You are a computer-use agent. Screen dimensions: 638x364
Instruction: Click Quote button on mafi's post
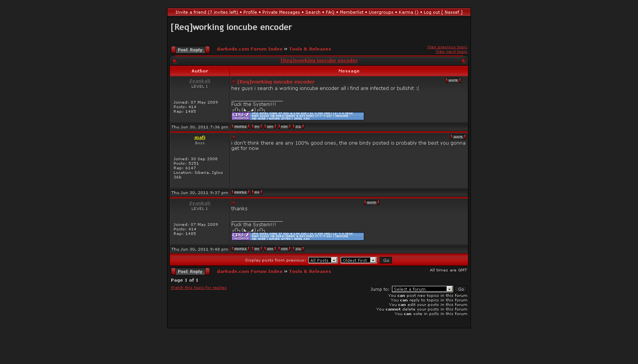point(458,137)
